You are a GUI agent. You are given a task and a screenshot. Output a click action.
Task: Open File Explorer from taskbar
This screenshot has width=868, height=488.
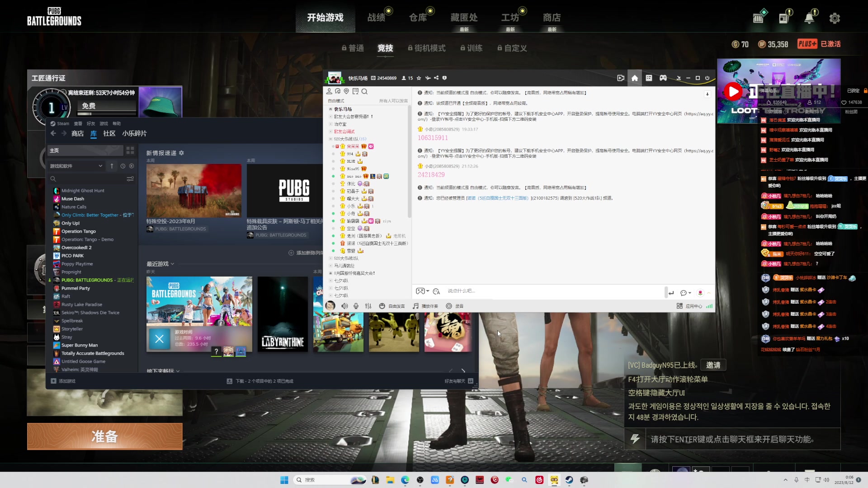pyautogui.click(x=390, y=480)
